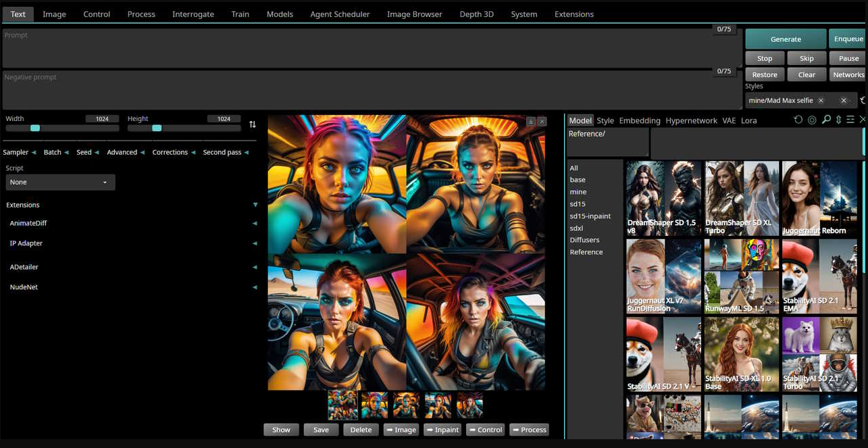Swap width and height with the arrows icon
868x448 pixels.
tap(253, 124)
